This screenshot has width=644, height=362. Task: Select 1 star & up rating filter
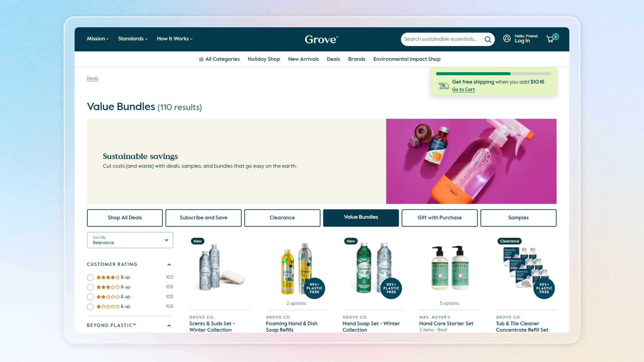pos(90,307)
